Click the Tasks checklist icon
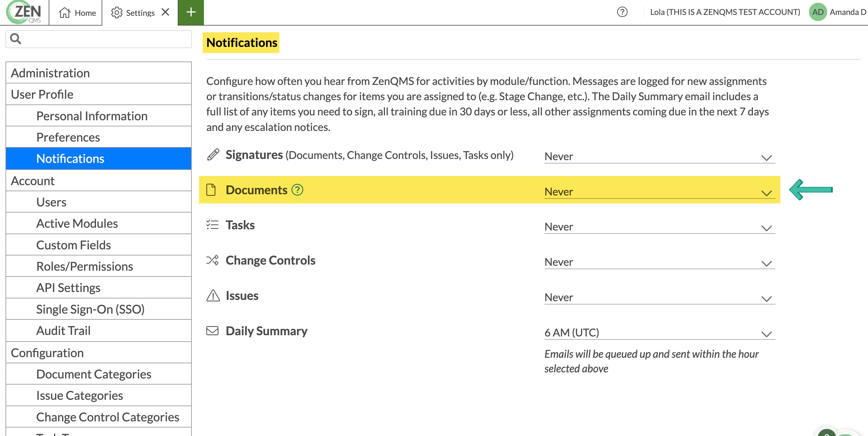 [x=212, y=225]
